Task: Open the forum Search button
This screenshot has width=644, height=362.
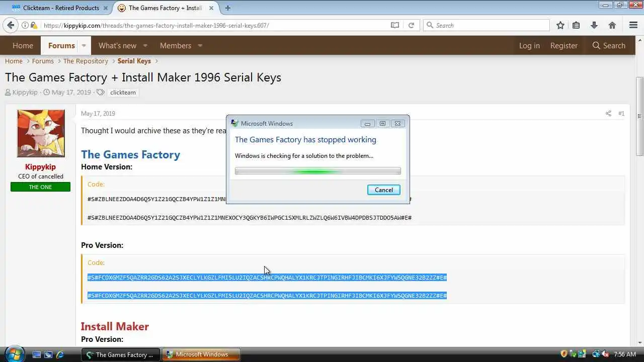Action: click(609, 45)
